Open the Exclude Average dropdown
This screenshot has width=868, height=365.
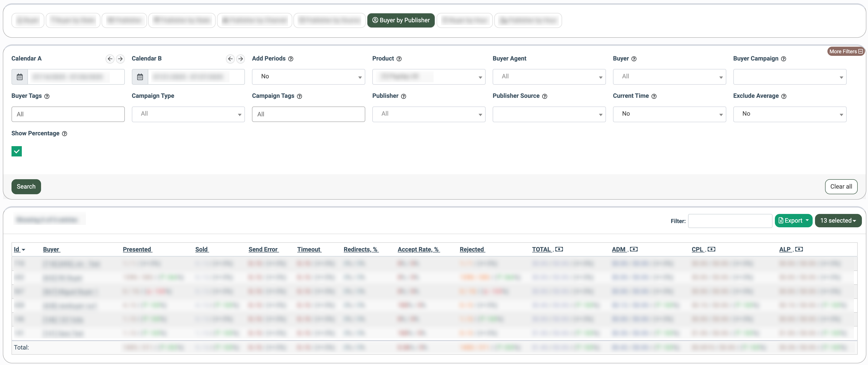tap(789, 114)
